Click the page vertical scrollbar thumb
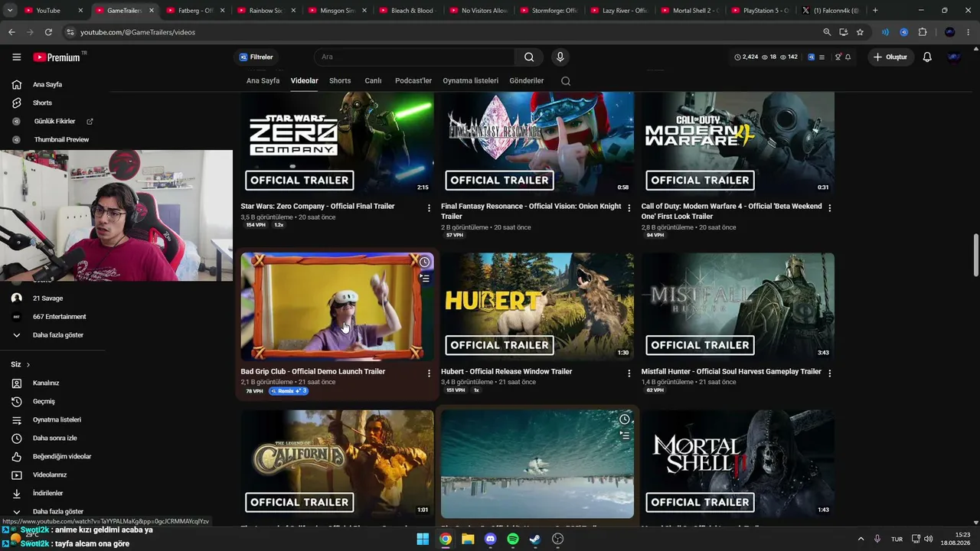980x551 pixels. coord(976,256)
